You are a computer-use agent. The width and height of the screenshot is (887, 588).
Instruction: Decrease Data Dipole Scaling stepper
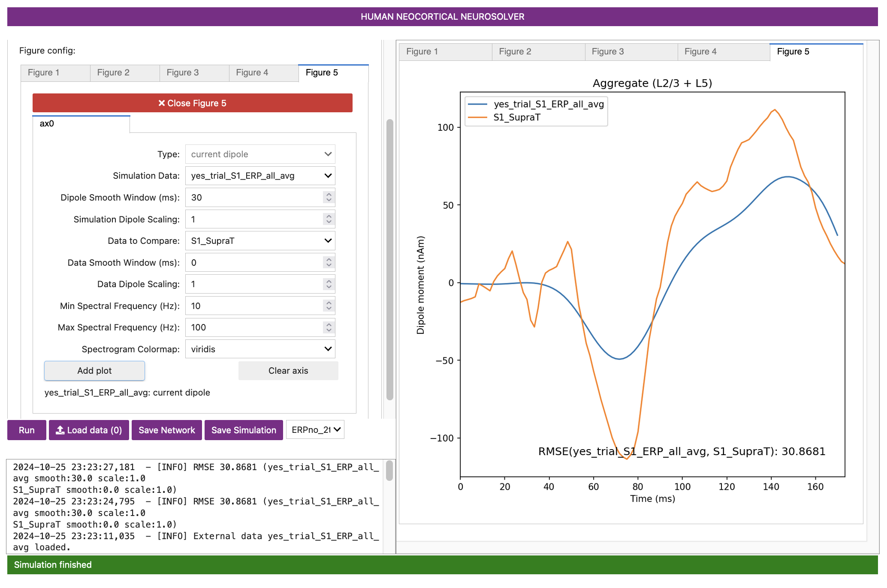point(329,287)
